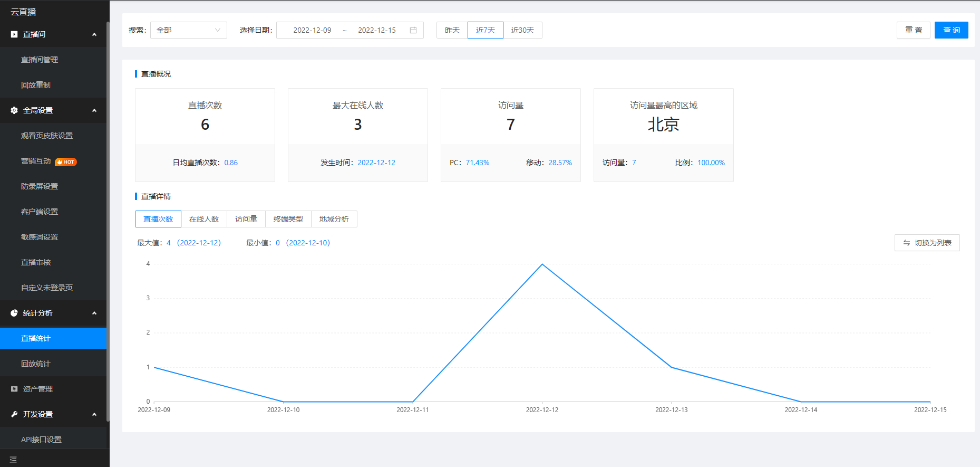Click 比例 value 100.00%
This screenshot has width=980, height=467.
[x=711, y=163]
